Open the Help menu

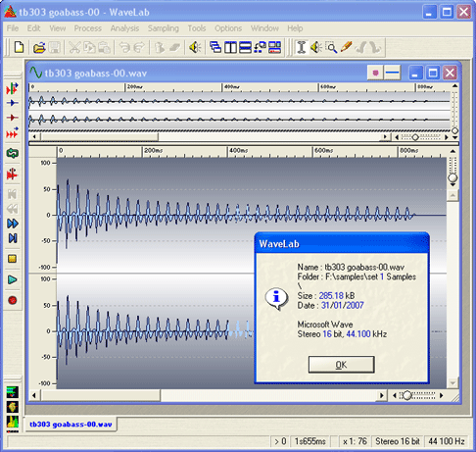point(295,28)
